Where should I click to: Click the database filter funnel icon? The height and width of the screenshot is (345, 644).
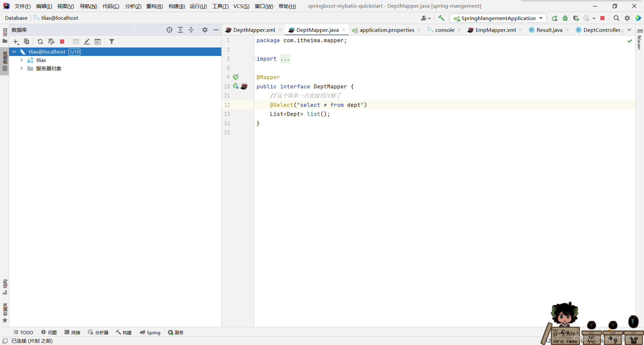pyautogui.click(x=112, y=42)
